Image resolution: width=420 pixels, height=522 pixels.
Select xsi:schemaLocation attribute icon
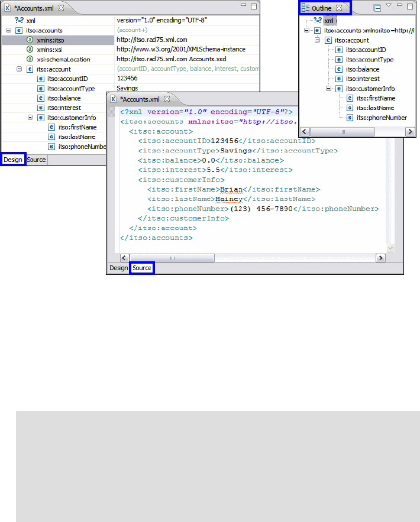[30, 59]
